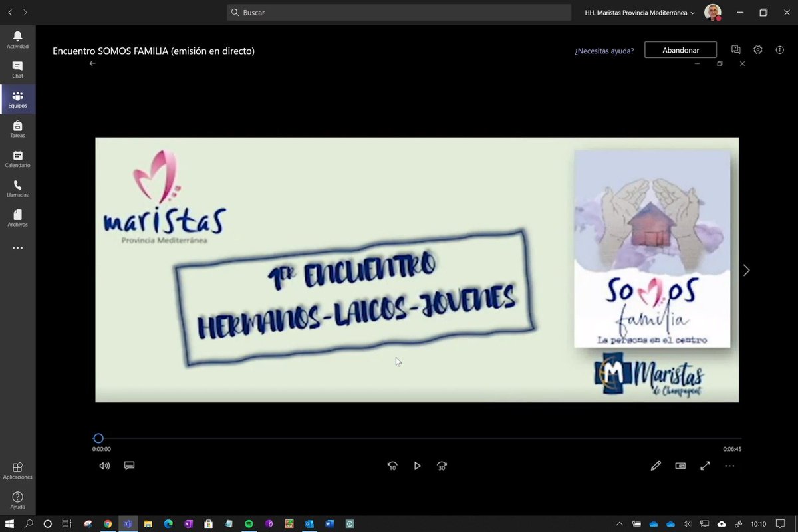Toggle the volume speaker in the player

pyautogui.click(x=104, y=465)
